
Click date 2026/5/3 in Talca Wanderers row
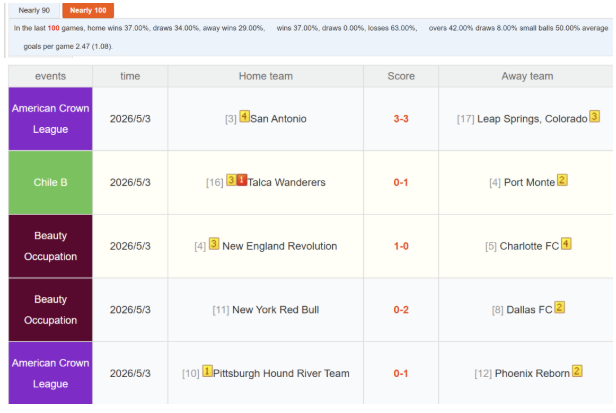tap(130, 182)
